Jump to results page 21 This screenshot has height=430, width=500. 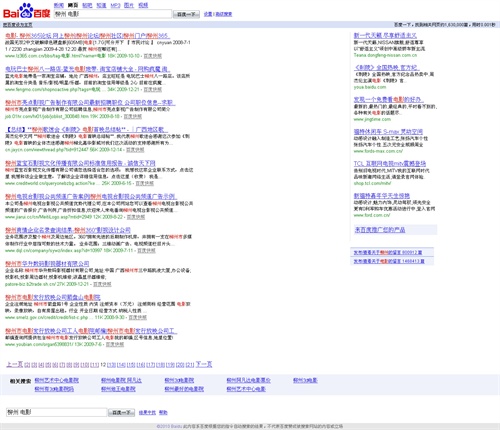click(190, 365)
